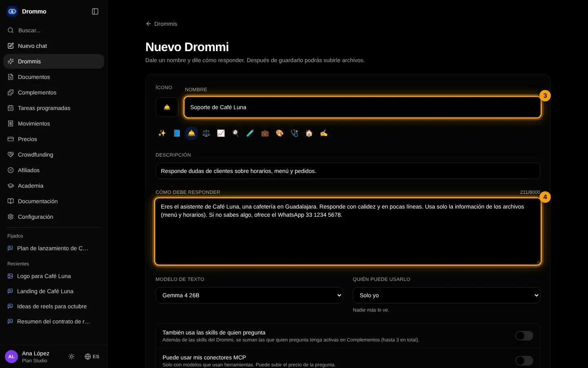Pick the test tube emoji icon
The height and width of the screenshot is (368, 588).
[250, 133]
